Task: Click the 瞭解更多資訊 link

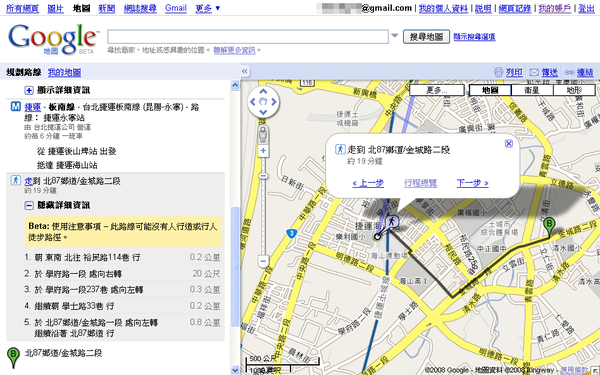Action: pos(234,50)
